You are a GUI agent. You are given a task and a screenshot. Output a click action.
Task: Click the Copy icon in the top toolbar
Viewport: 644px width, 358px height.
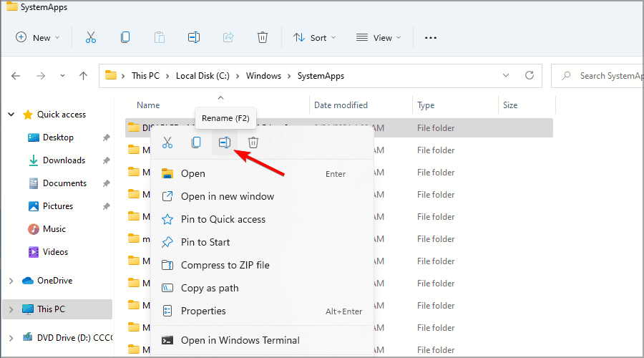click(125, 38)
